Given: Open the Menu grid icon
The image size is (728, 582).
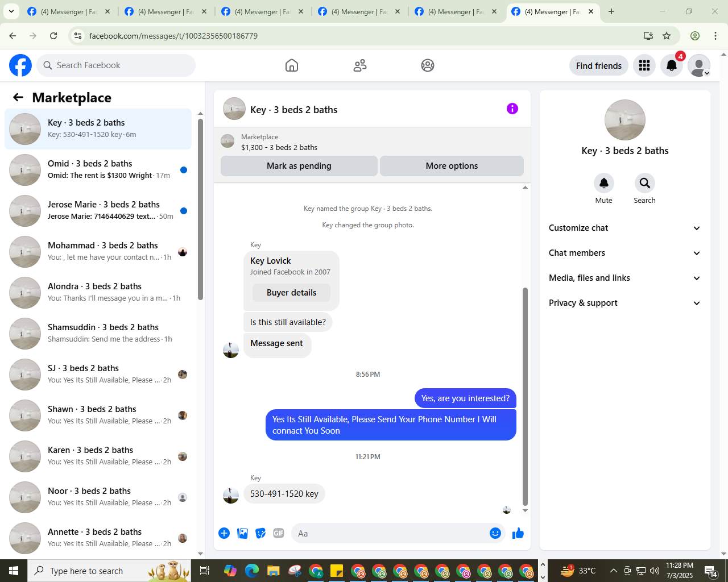Looking at the screenshot, I should pyautogui.click(x=644, y=65).
